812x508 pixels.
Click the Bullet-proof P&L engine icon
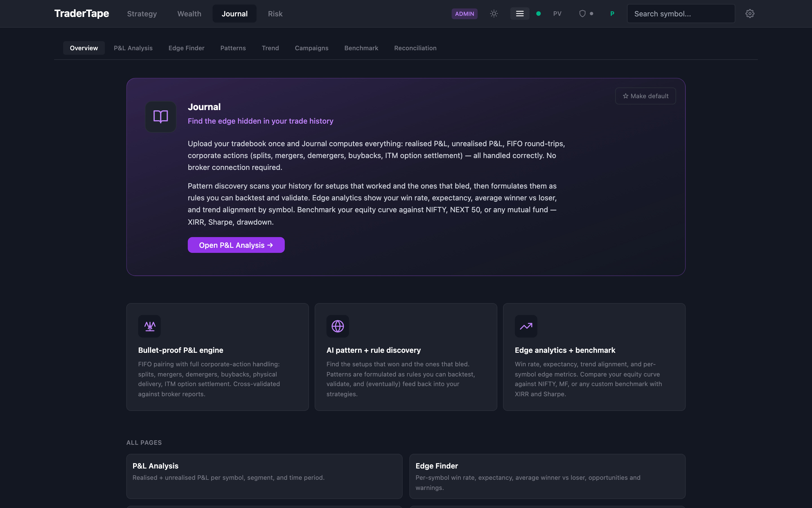149,326
